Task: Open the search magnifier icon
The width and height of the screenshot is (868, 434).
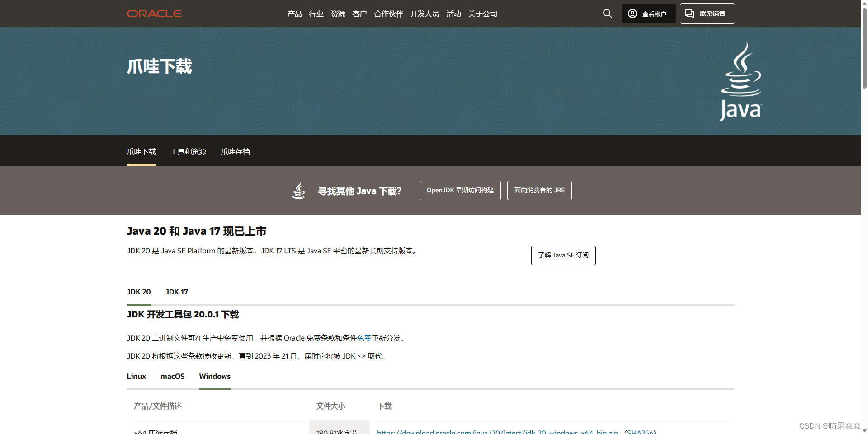Action: (x=607, y=14)
